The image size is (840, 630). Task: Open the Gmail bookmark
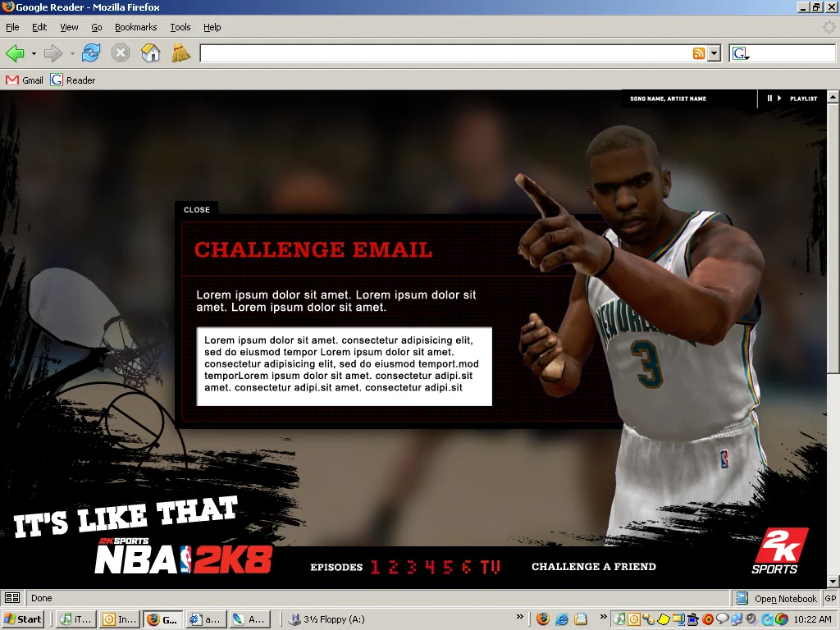tap(24, 80)
